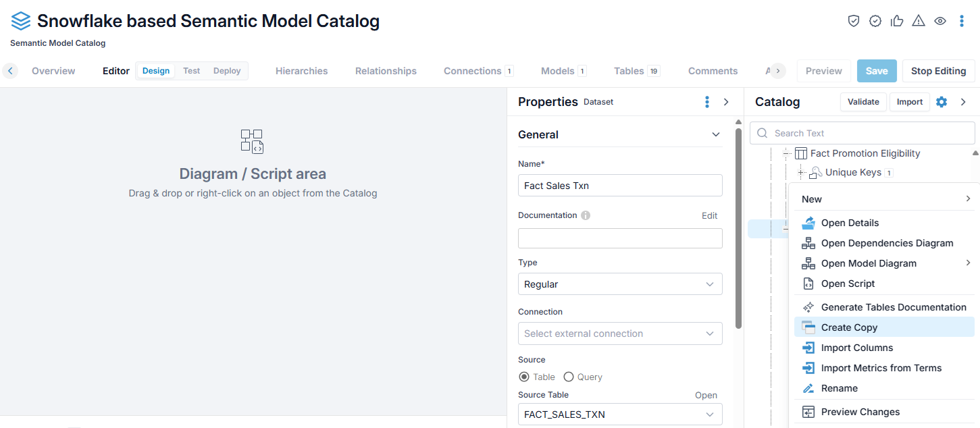Open the Models tab
980x428 pixels.
(563, 71)
